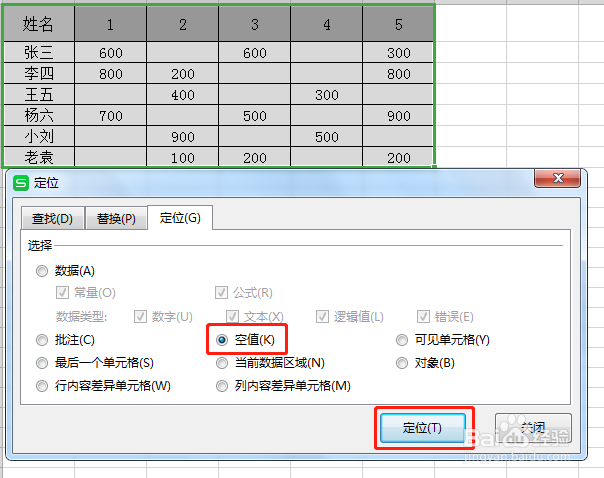This screenshot has width=604, height=478.
Task: Click empty cell in 李四 row column 4
Action: click(327, 73)
